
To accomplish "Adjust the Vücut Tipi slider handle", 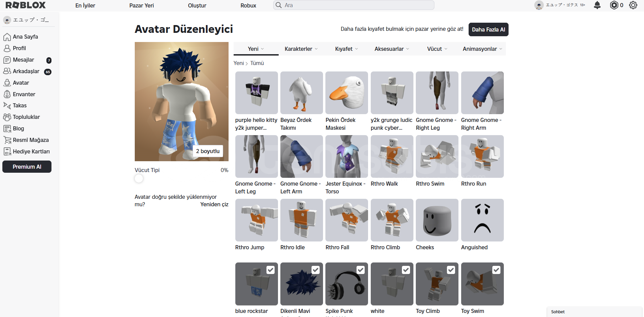I will tap(139, 178).
